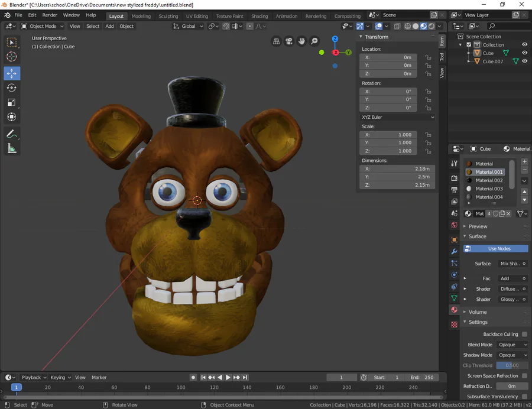
Task: Adjust the Clip Threshold slider
Action: [x=512, y=365]
